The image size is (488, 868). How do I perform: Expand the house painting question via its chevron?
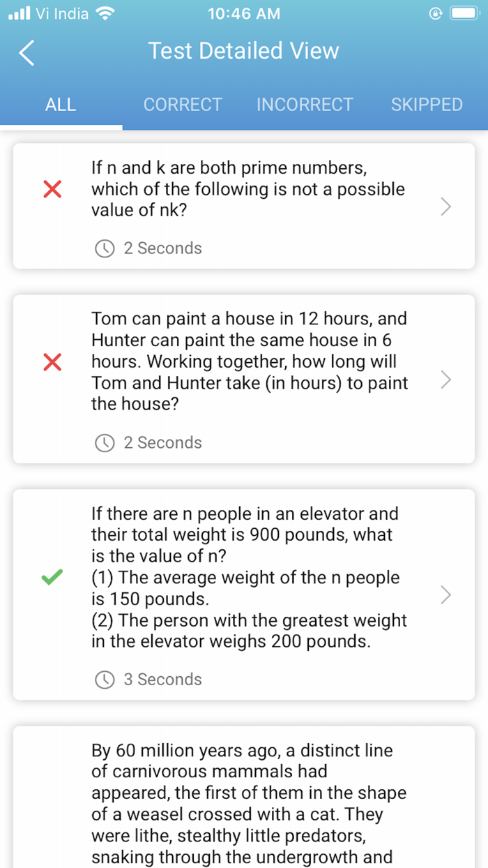(x=445, y=380)
